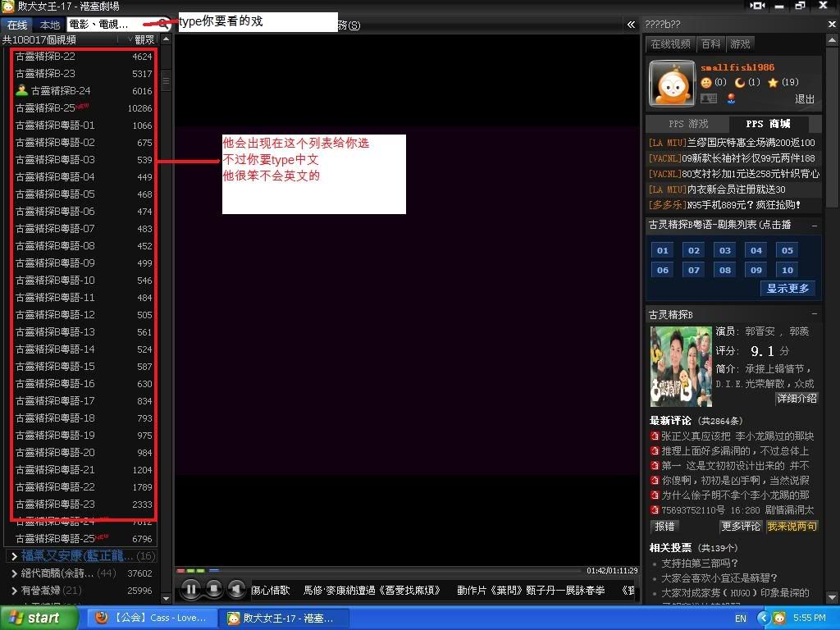Screen dimensions: 840x630
Task: Collapse the side panel with the double-chevron
Action: click(x=631, y=25)
